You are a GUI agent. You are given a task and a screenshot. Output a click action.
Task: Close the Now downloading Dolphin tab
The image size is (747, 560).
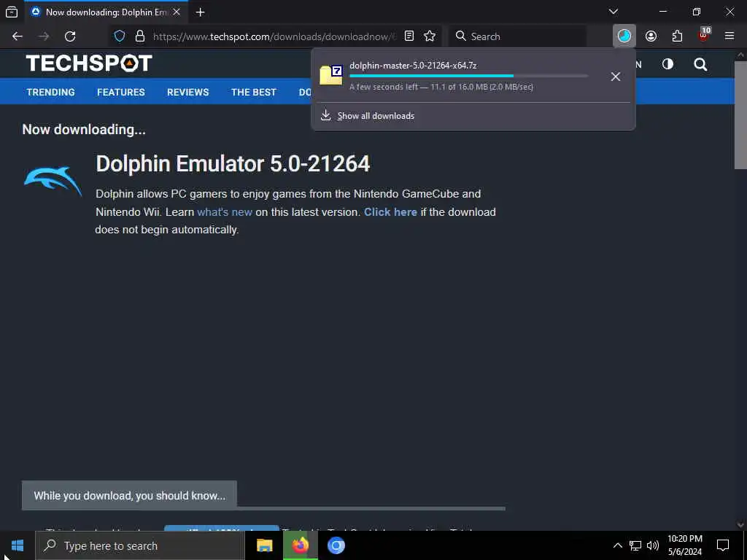pyautogui.click(x=177, y=12)
